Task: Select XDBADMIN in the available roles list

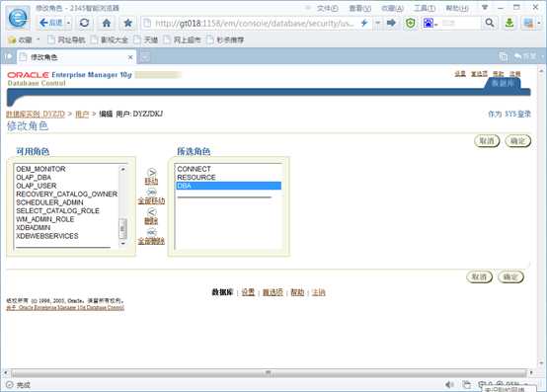Action: pyautogui.click(x=34, y=227)
